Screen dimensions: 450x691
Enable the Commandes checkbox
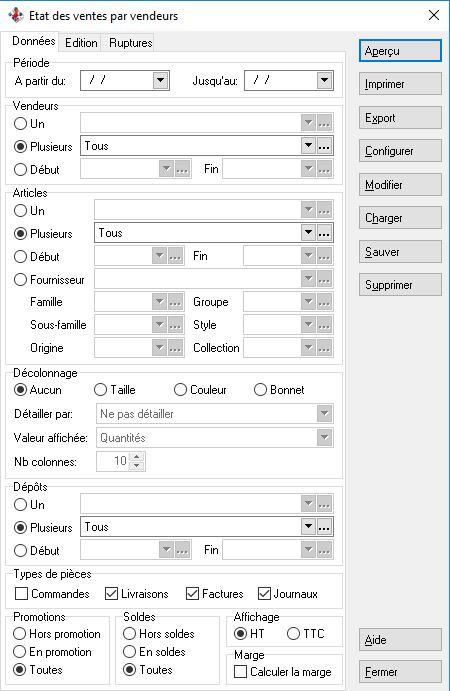pyautogui.click(x=21, y=594)
